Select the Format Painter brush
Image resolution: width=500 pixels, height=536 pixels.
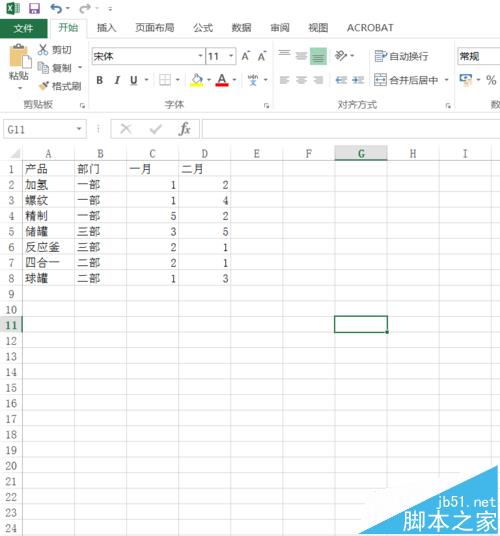click(44, 86)
